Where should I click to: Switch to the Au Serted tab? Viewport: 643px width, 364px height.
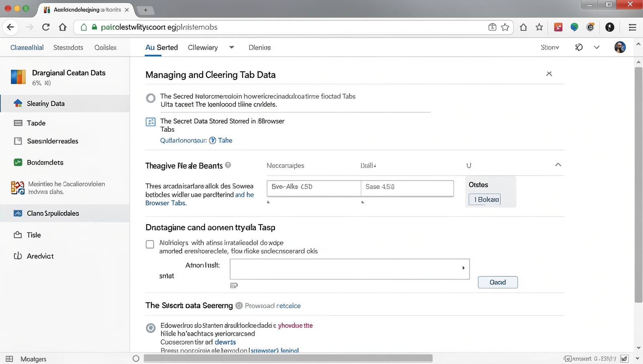(x=162, y=47)
